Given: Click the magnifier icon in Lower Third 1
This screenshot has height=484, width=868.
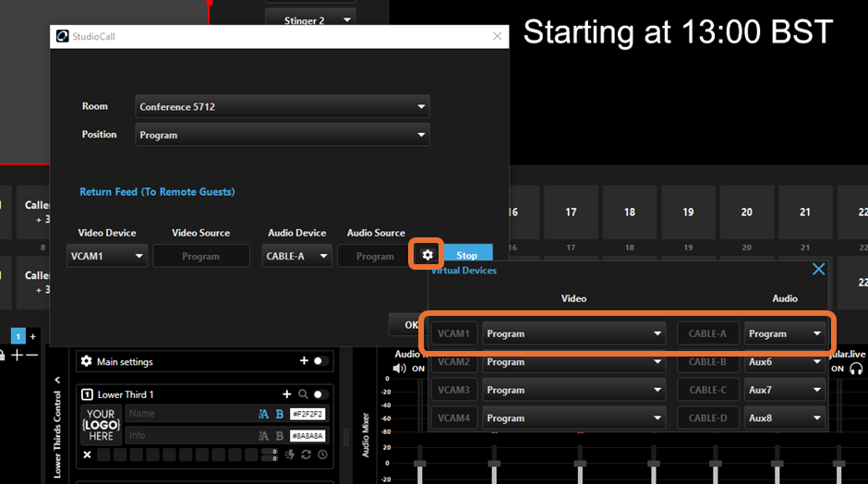Looking at the screenshot, I should coord(303,394).
